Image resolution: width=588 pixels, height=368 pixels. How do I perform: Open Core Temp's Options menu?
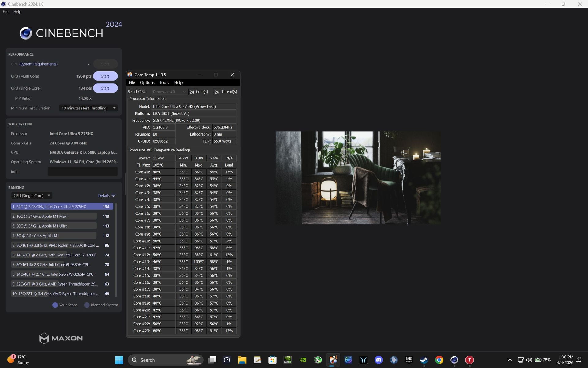click(x=147, y=82)
